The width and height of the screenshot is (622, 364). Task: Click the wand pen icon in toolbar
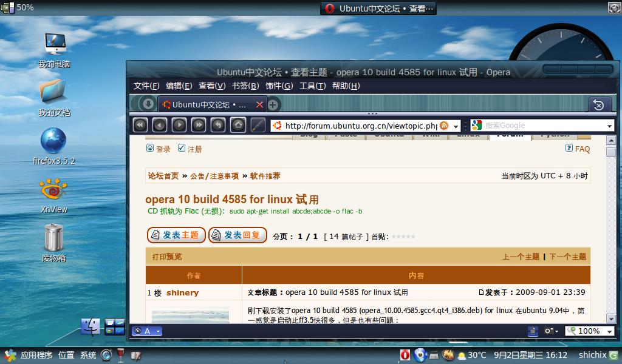click(x=258, y=125)
